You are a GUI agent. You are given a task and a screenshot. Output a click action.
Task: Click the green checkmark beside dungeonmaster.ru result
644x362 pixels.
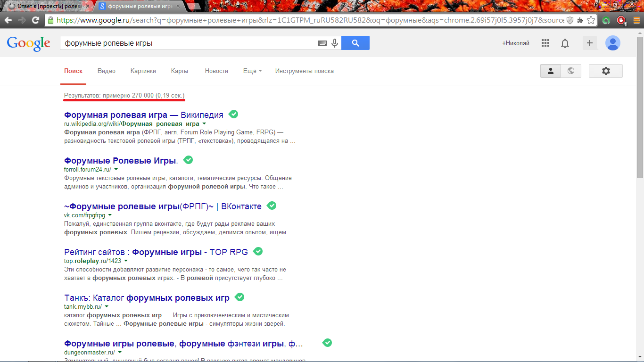click(327, 343)
